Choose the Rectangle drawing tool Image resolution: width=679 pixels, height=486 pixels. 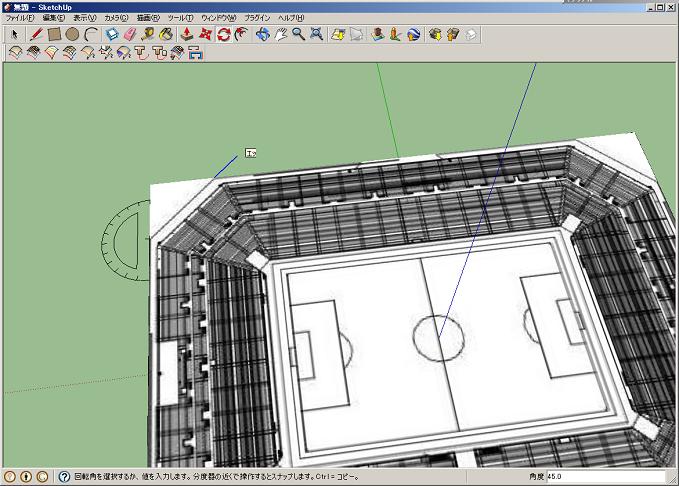click(54, 34)
